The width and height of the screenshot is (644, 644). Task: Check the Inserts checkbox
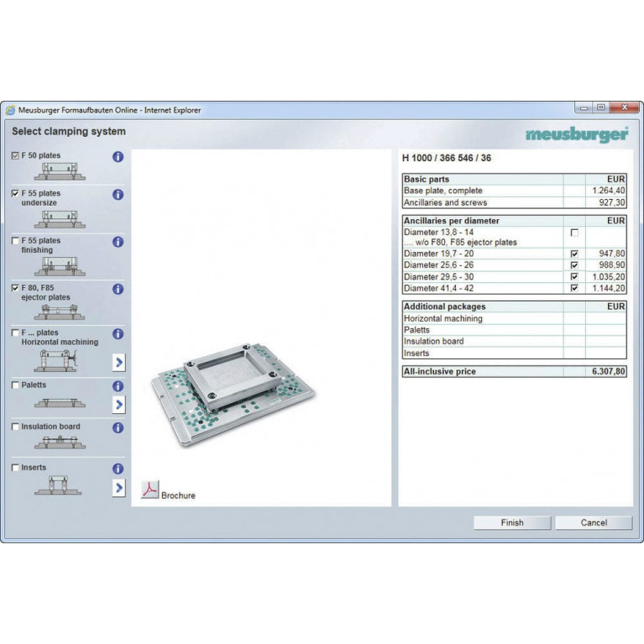pyautogui.click(x=15, y=468)
